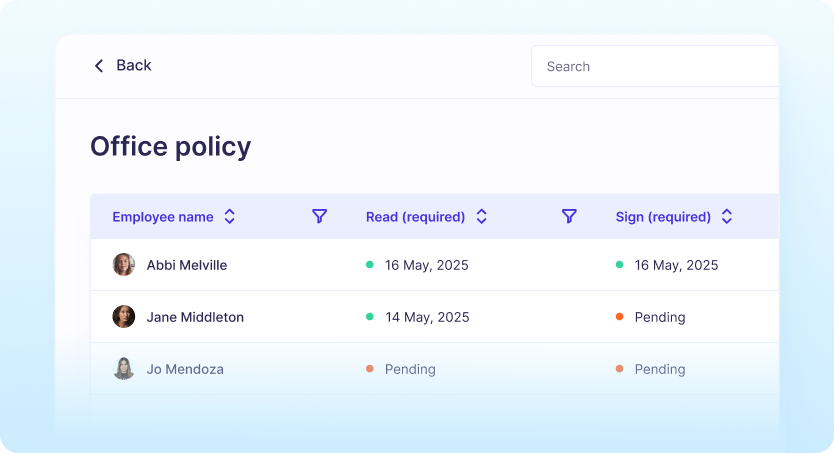Click orange pending dot in Jane's sign column
The height and width of the screenshot is (453, 834).
[620, 317]
